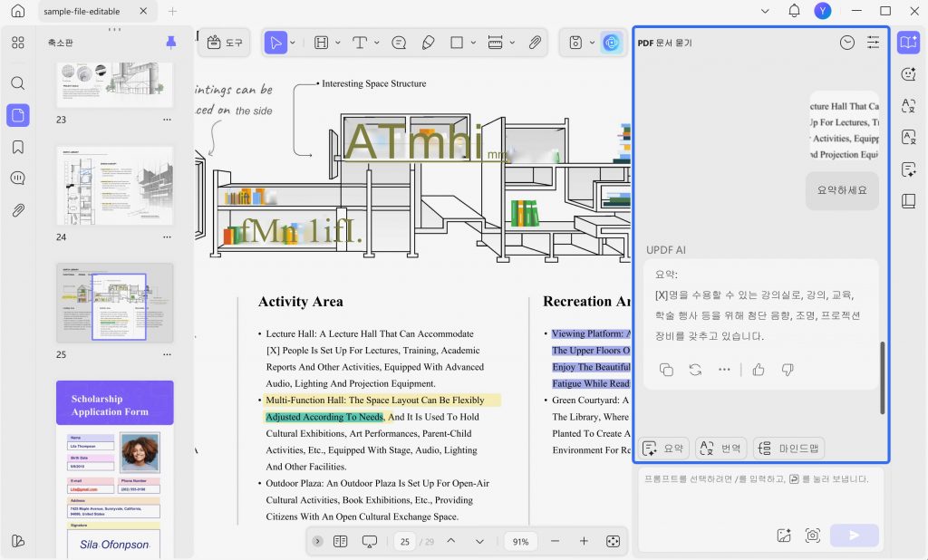Select the cursor selection tool
928x560 pixels.
(x=275, y=43)
